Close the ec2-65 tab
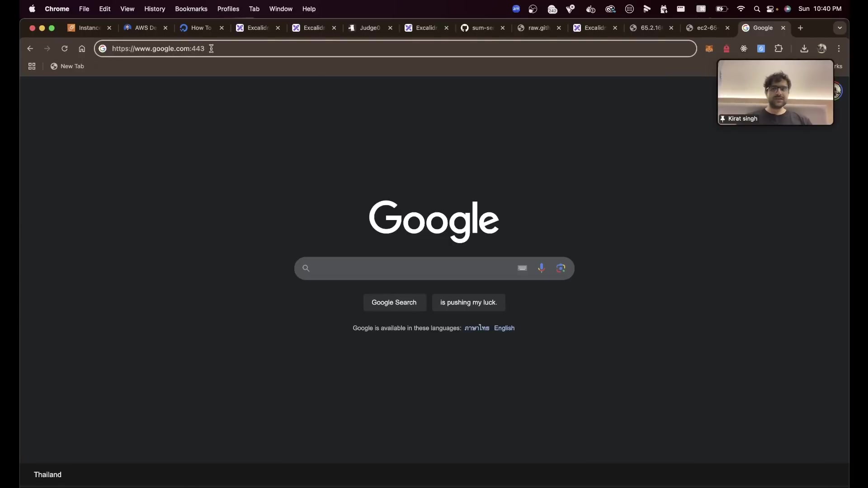The width and height of the screenshot is (868, 488). 728,28
